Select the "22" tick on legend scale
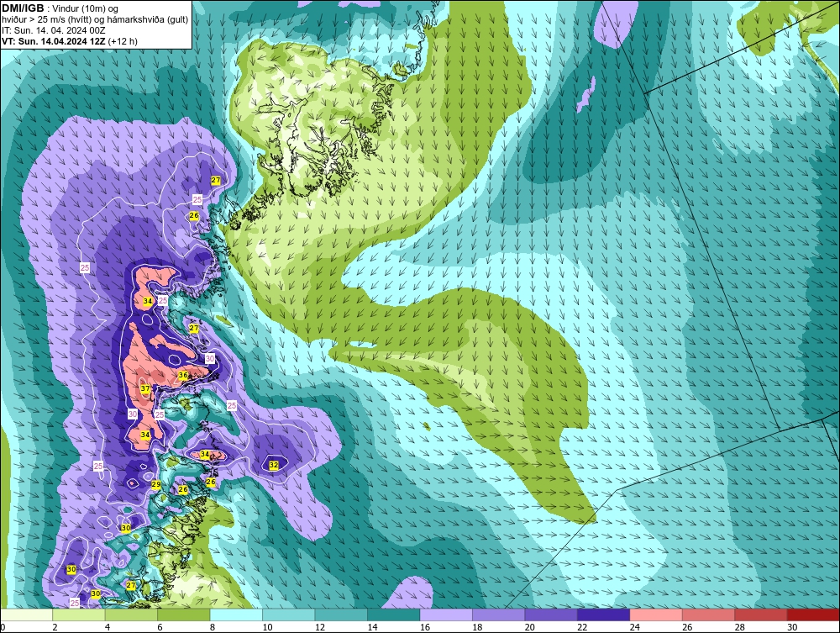The width and height of the screenshot is (840, 633). click(x=582, y=627)
